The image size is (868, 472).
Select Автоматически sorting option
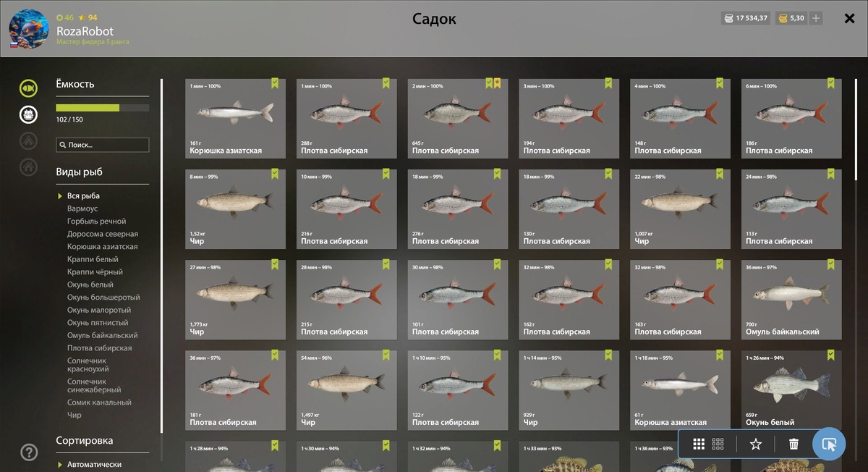pyautogui.click(x=94, y=464)
